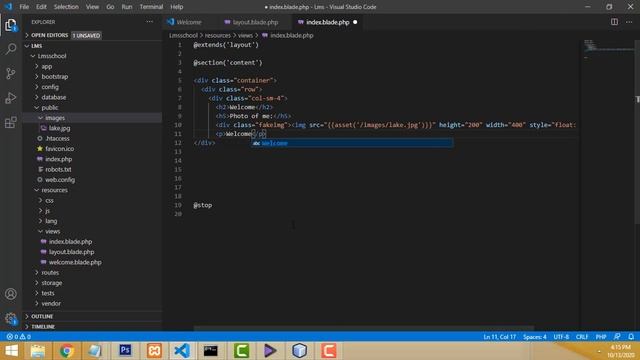Open the purple play-arrow taskbar icon

coord(270,351)
